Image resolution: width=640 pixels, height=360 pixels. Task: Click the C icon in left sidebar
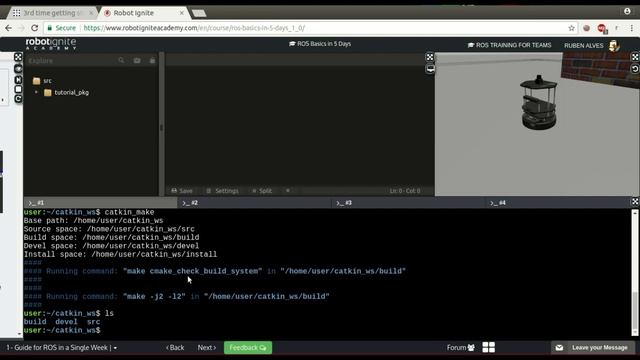[x=18, y=99]
